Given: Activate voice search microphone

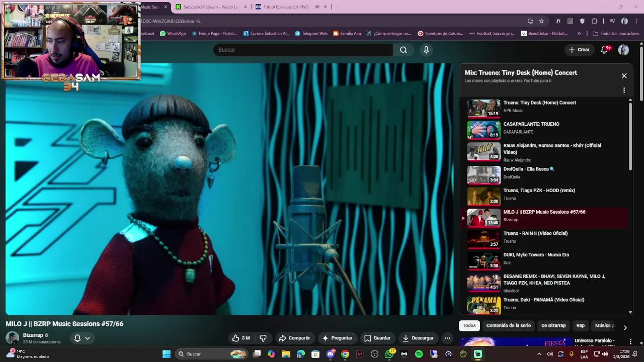Looking at the screenshot, I should point(426,50).
